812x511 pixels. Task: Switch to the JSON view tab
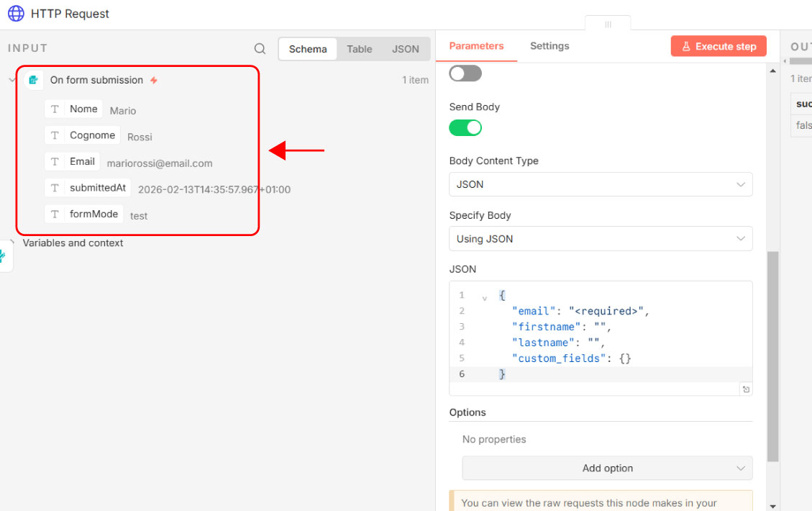tap(405, 49)
